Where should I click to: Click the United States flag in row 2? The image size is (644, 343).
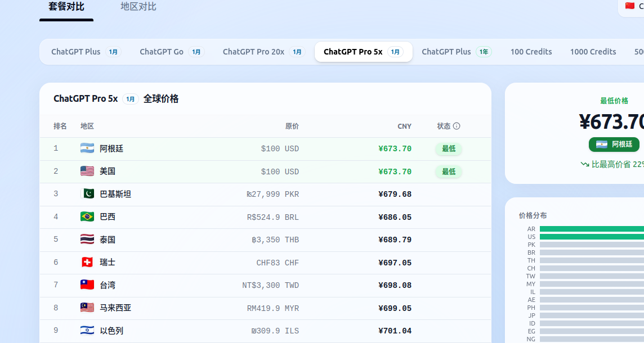point(87,171)
